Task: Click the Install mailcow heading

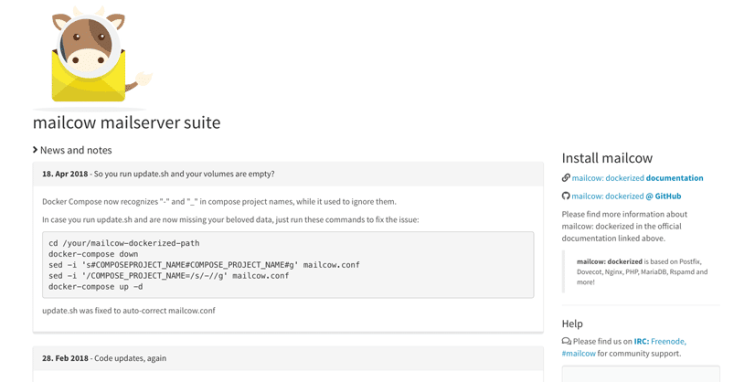Action: click(x=607, y=158)
